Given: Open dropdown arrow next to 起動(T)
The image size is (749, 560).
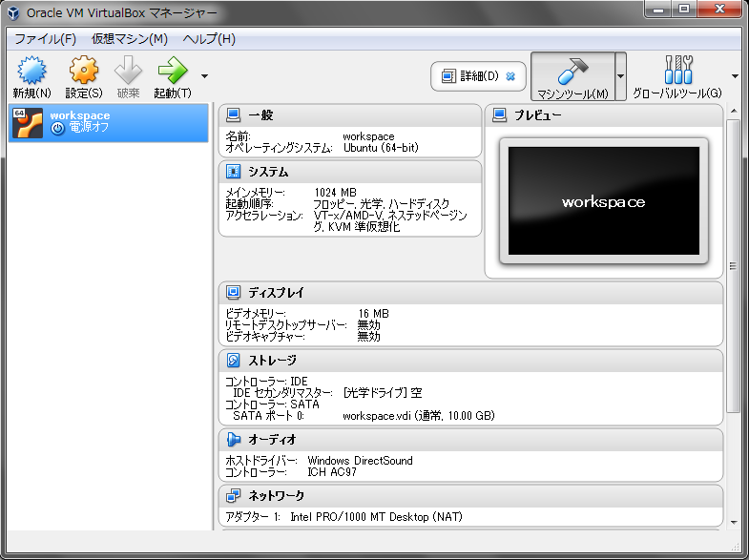Looking at the screenshot, I should pos(204,76).
